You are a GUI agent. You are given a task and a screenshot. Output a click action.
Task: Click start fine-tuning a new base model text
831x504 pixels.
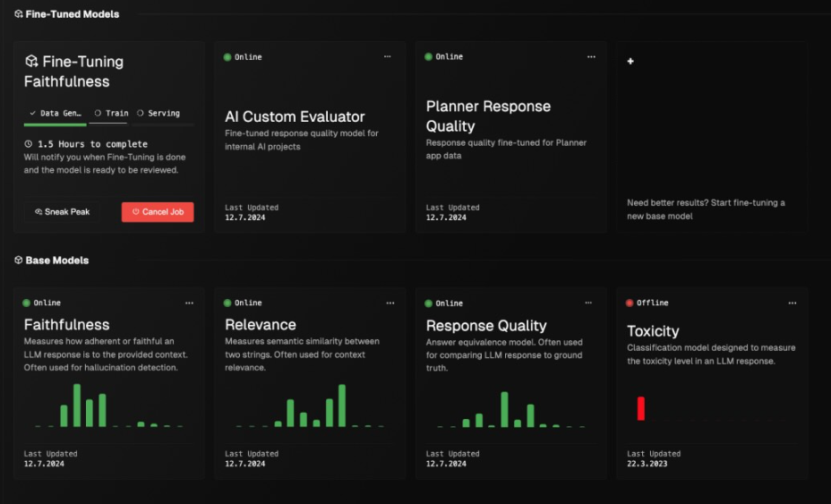(706, 209)
